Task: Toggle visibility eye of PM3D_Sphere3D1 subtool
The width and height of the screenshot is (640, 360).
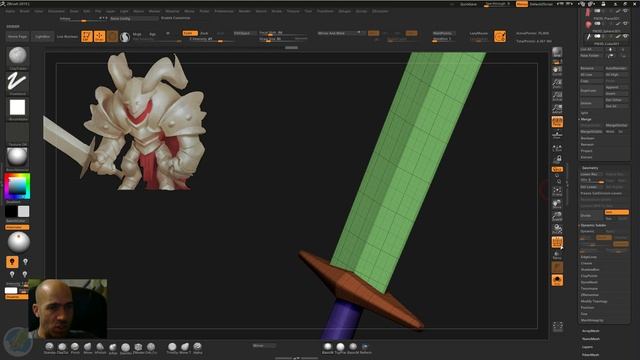Action: pyautogui.click(x=625, y=24)
